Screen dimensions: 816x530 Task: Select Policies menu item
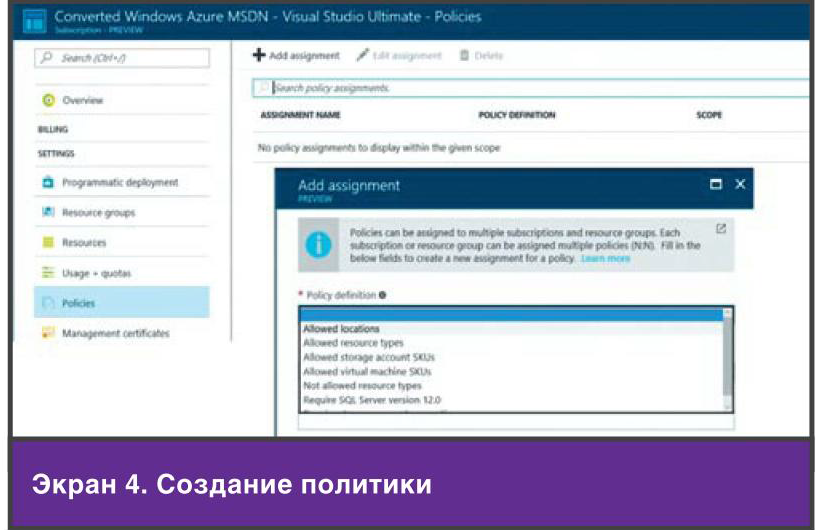(x=122, y=302)
